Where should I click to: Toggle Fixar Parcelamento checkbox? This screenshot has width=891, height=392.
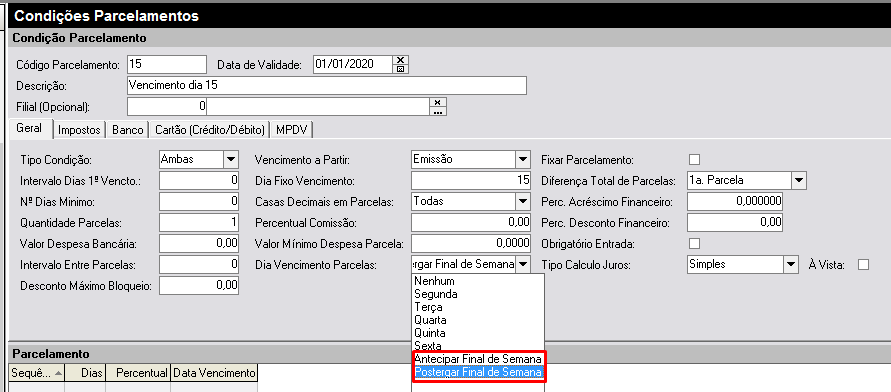tap(694, 159)
